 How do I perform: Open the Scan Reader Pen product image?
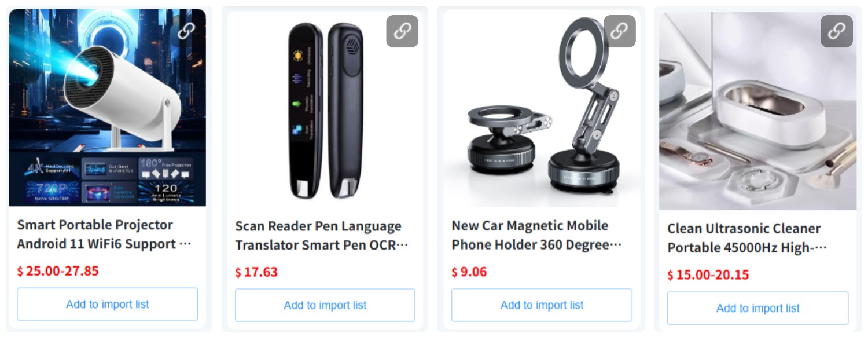click(x=325, y=109)
